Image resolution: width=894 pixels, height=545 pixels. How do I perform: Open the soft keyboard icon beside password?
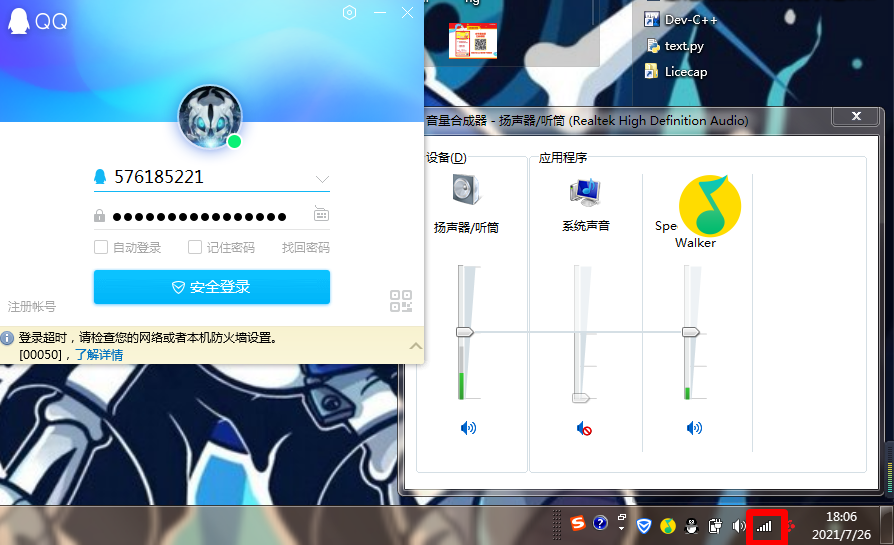click(322, 214)
